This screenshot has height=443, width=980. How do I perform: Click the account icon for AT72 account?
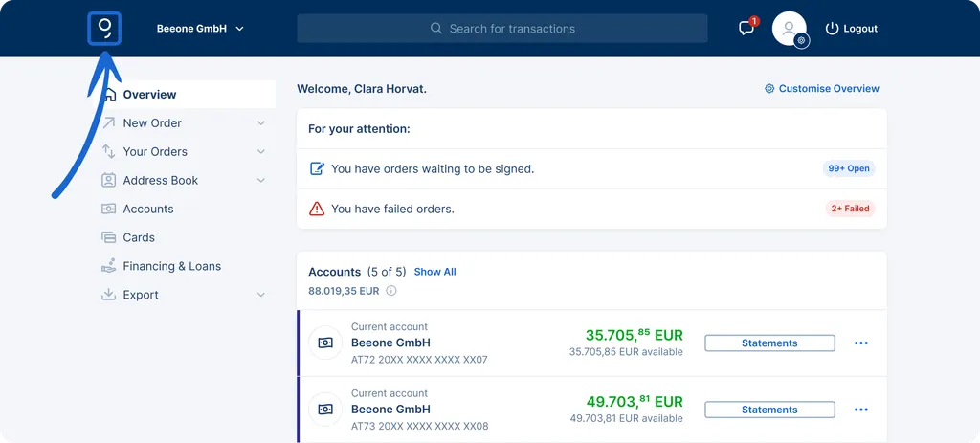(x=325, y=343)
